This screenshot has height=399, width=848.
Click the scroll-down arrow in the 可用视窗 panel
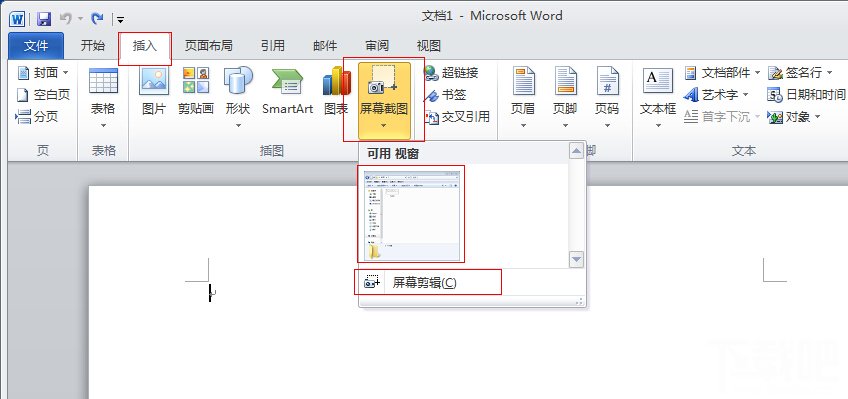coord(577,260)
